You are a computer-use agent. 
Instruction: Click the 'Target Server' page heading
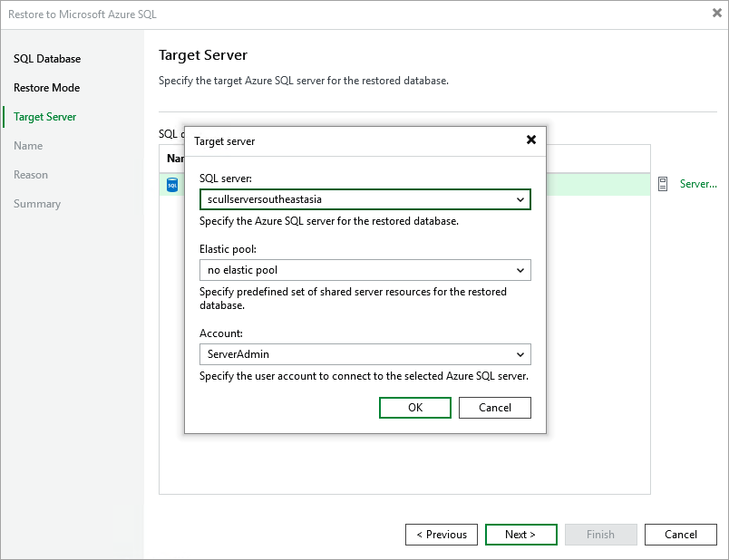tap(203, 55)
